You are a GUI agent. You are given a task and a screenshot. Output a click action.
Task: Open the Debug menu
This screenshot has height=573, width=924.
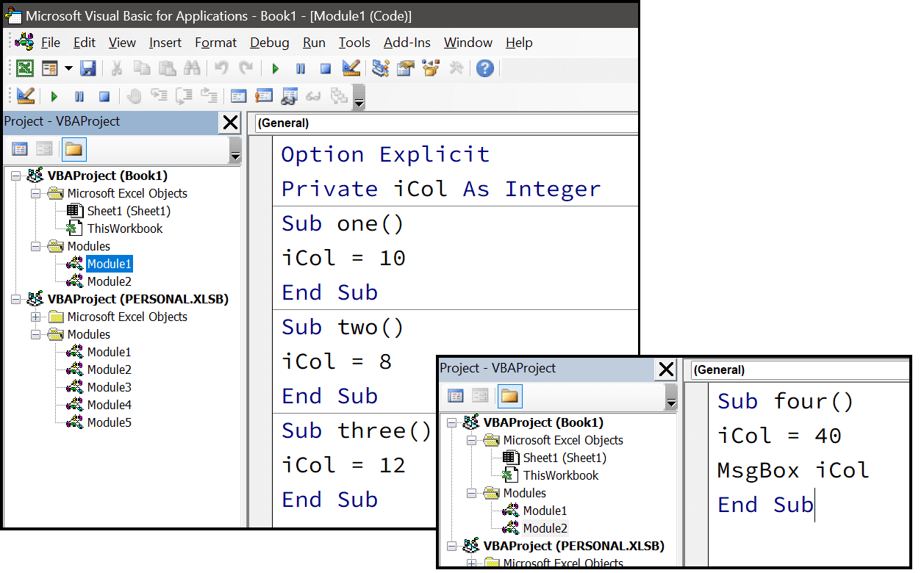coord(269,43)
